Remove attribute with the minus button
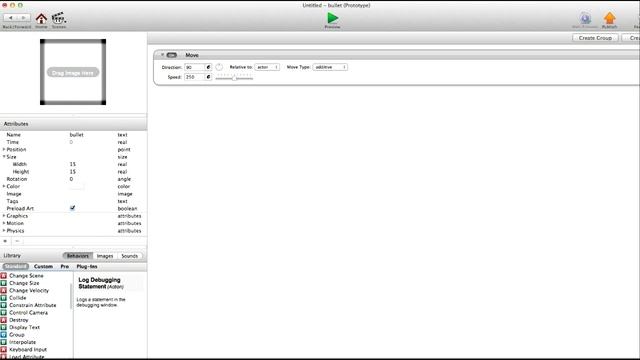 17,241
